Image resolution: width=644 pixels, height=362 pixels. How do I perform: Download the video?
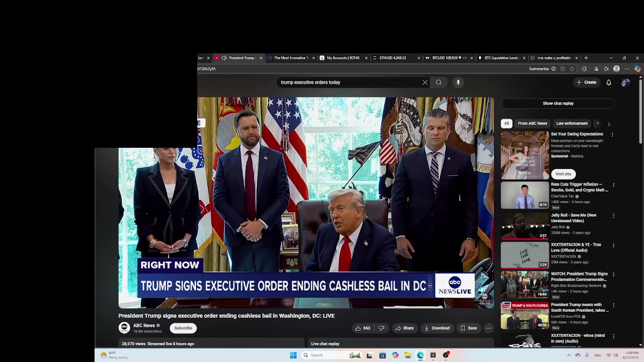[x=437, y=328]
